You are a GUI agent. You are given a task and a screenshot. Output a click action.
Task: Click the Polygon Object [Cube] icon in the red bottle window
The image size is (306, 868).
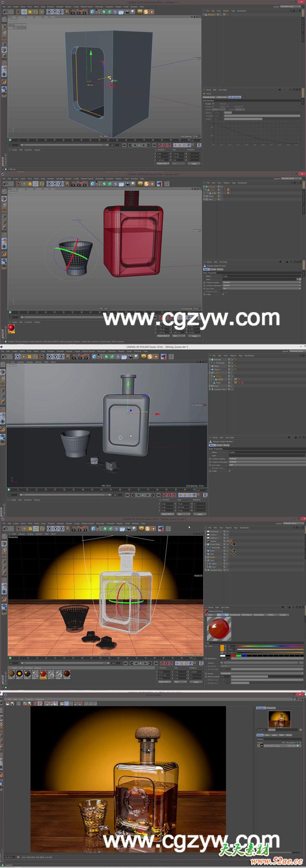(x=204, y=266)
